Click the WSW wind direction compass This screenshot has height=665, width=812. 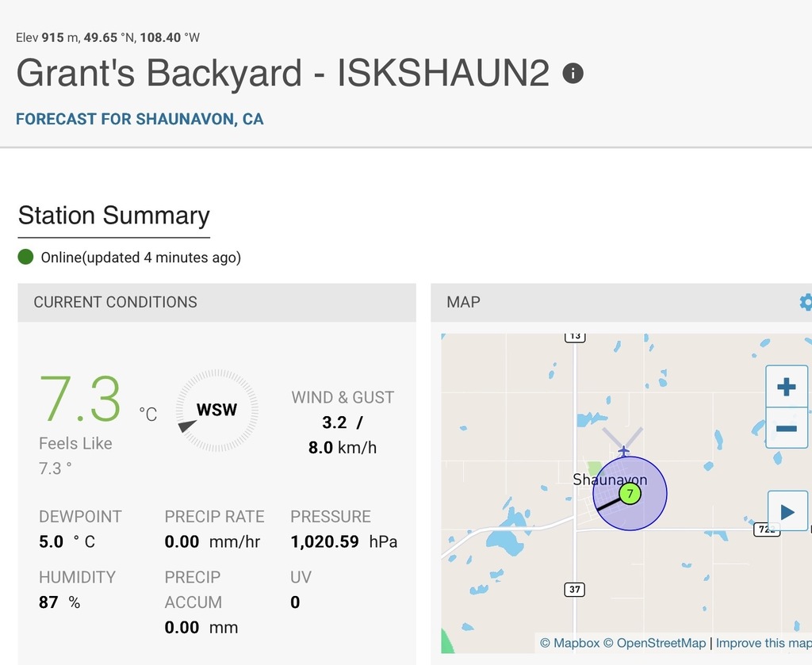coord(216,410)
